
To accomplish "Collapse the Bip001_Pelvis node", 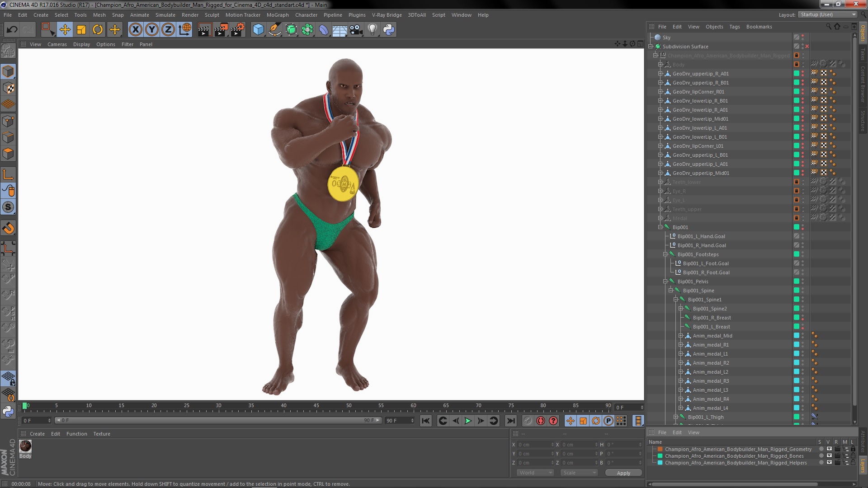I will pos(665,282).
